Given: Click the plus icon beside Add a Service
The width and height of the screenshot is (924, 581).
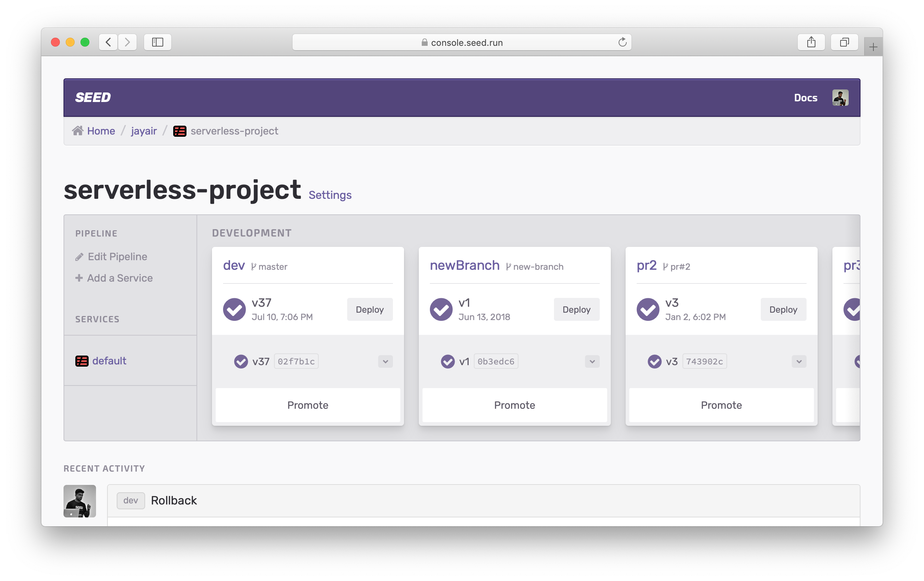Looking at the screenshot, I should [x=79, y=278].
